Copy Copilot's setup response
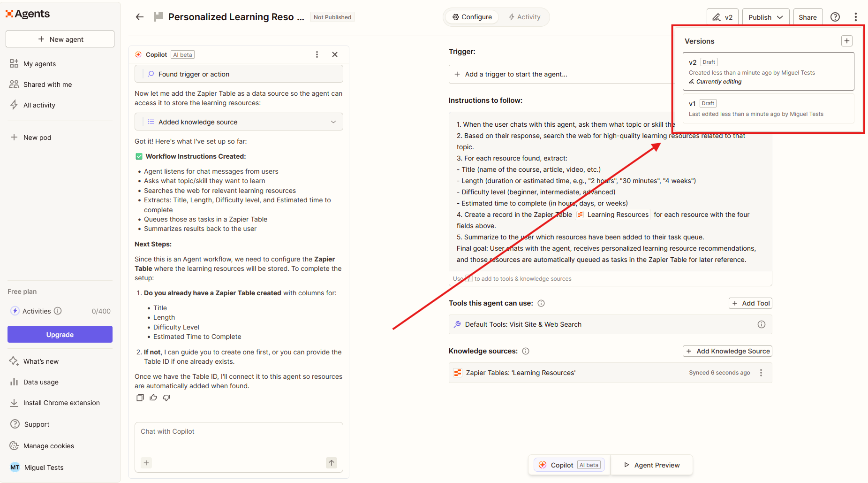868x483 pixels. click(140, 398)
